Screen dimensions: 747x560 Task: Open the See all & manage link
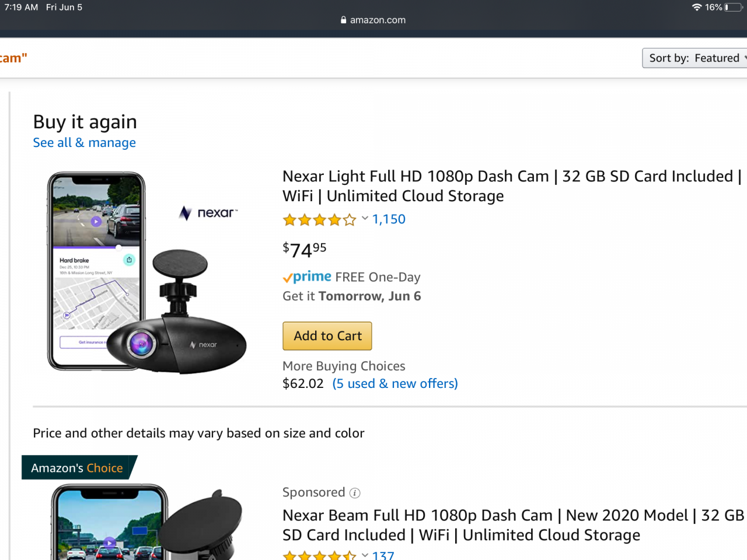click(x=84, y=143)
